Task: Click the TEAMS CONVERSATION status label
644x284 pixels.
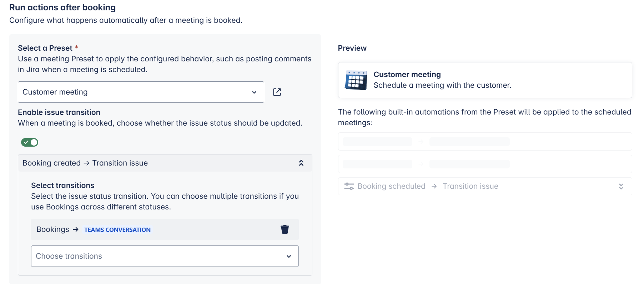Action: click(117, 230)
